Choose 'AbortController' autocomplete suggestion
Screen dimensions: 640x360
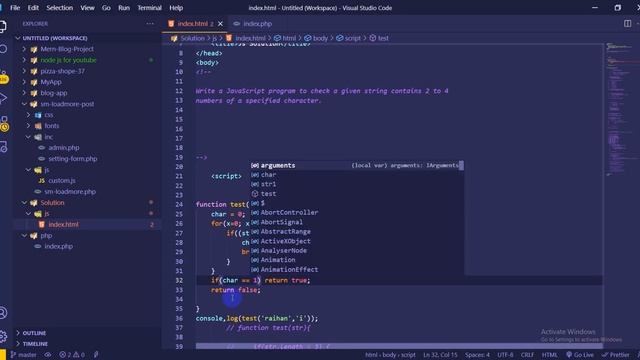(357, 213)
